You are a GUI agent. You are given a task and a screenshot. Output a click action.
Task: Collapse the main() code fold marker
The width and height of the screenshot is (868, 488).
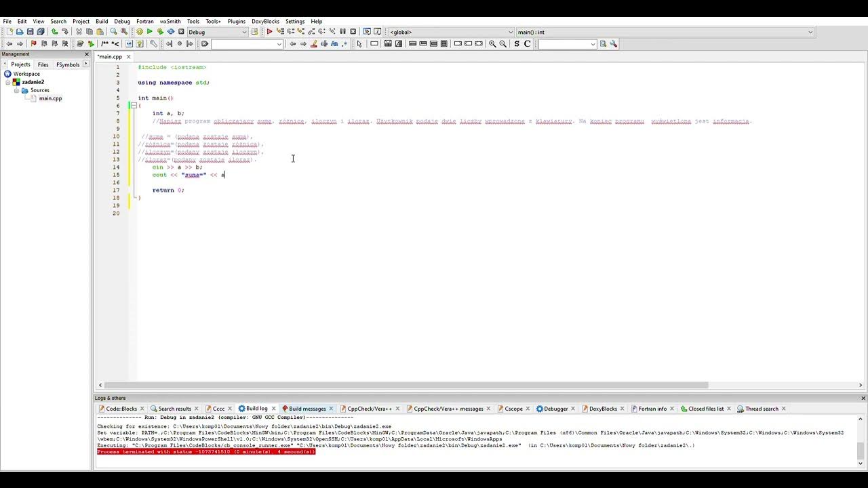click(134, 106)
